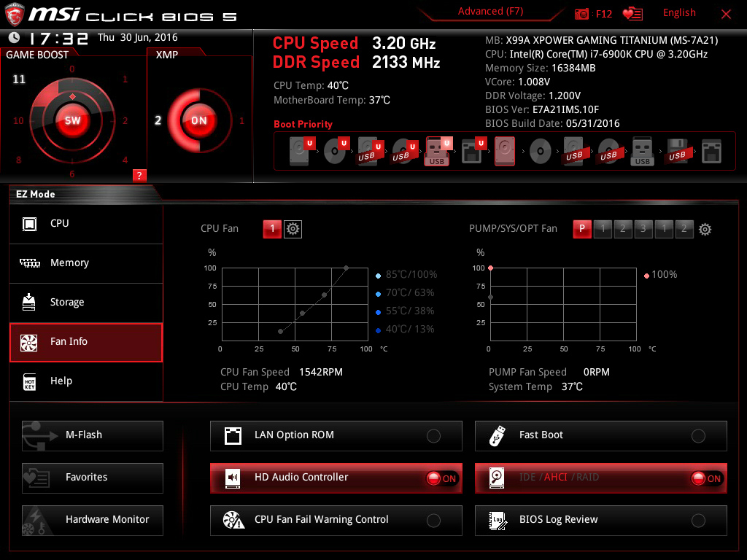Select the highlighted legacy hard disk boot device
This screenshot has height=560, width=747.
[505, 151]
